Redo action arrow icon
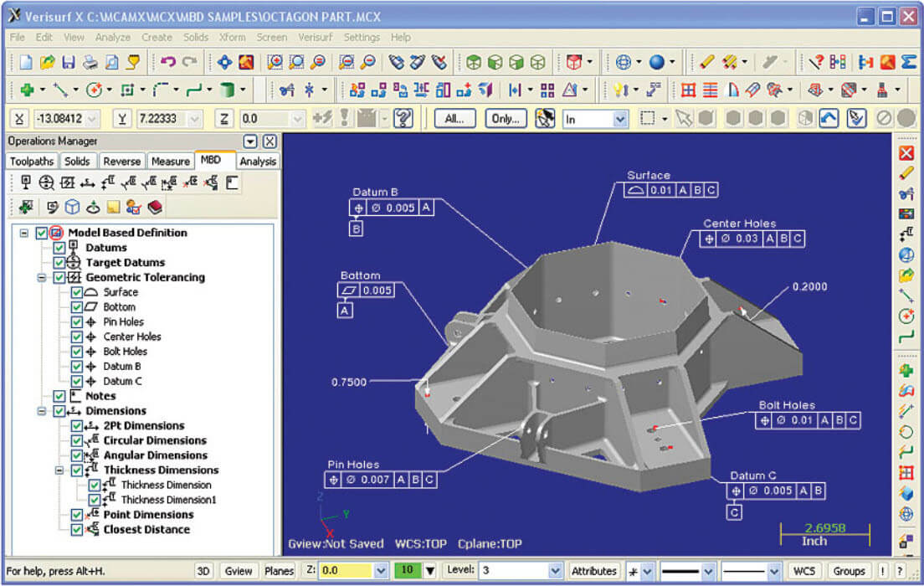The image size is (924, 586). click(x=190, y=62)
